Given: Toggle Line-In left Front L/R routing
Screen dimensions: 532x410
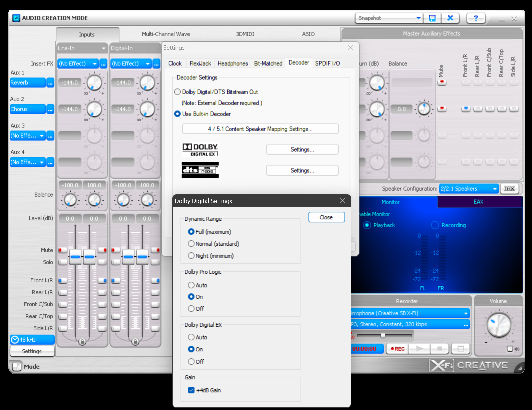Looking at the screenshot, I should tap(62, 281).
